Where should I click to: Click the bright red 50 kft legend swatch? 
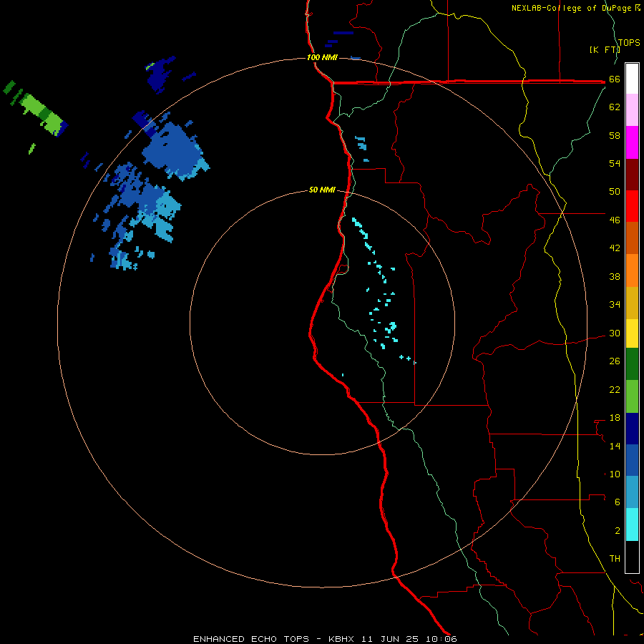632,206
